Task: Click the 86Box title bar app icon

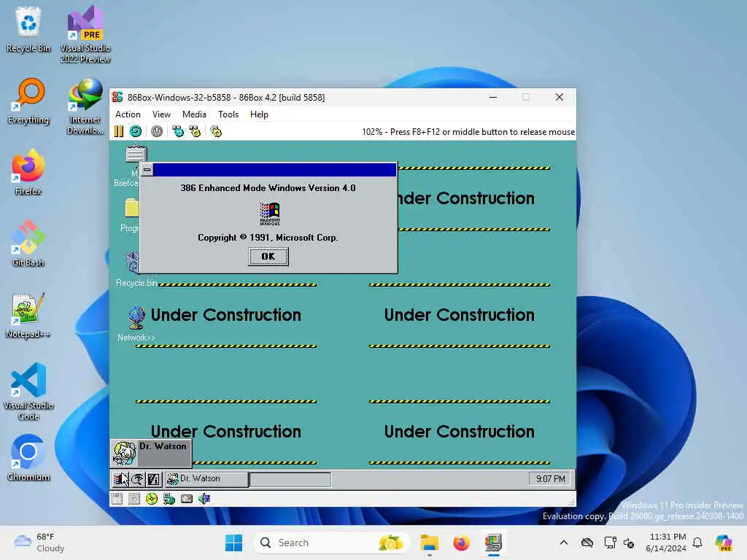Action: tap(117, 97)
